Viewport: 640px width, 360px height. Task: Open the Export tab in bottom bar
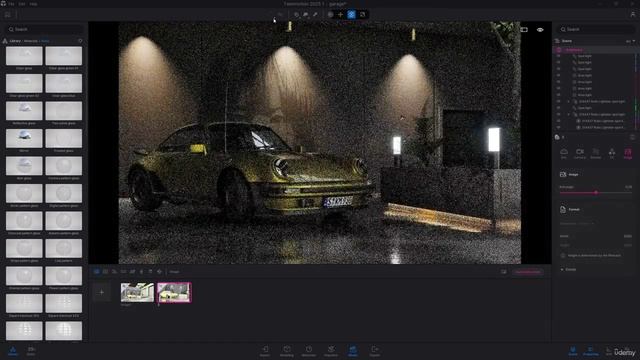point(375,351)
